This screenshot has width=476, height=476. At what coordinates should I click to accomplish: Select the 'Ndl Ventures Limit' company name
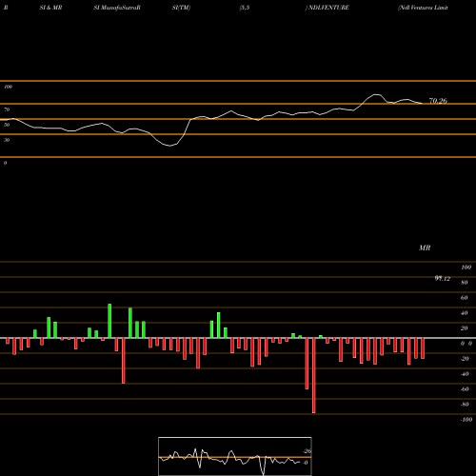click(x=423, y=8)
